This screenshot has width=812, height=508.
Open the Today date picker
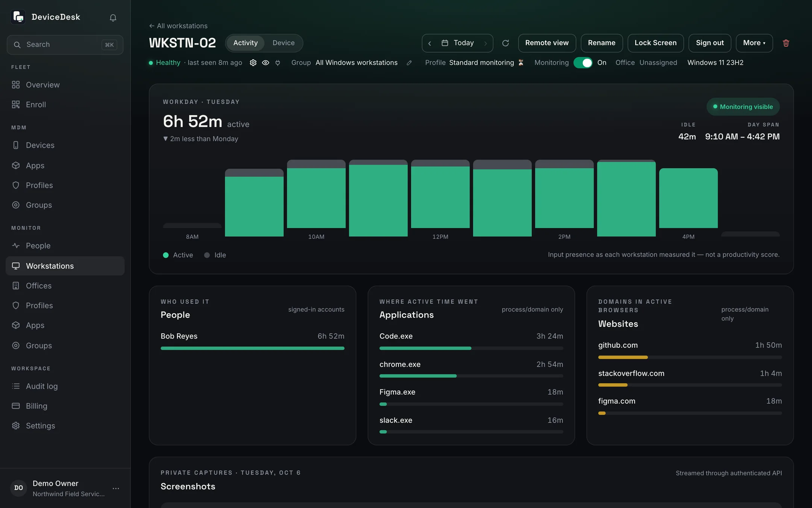[x=458, y=43]
